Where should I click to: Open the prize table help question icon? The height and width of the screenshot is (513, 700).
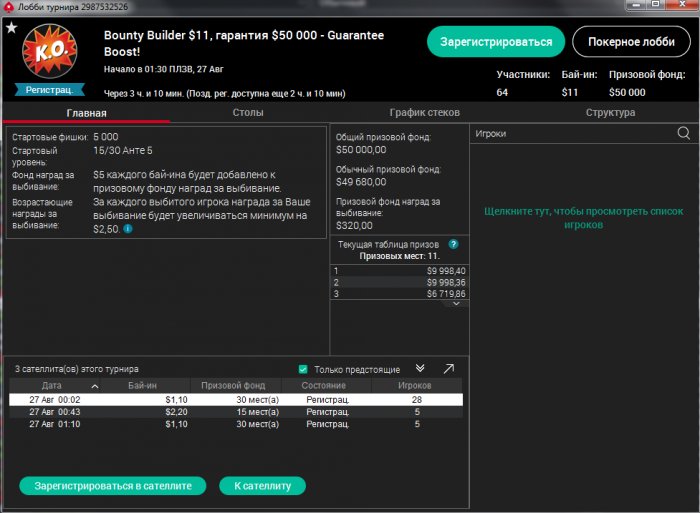(453, 244)
